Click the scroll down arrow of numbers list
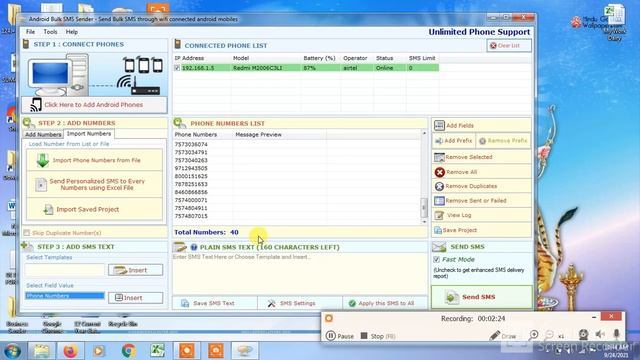640x360 pixels. tap(424, 222)
